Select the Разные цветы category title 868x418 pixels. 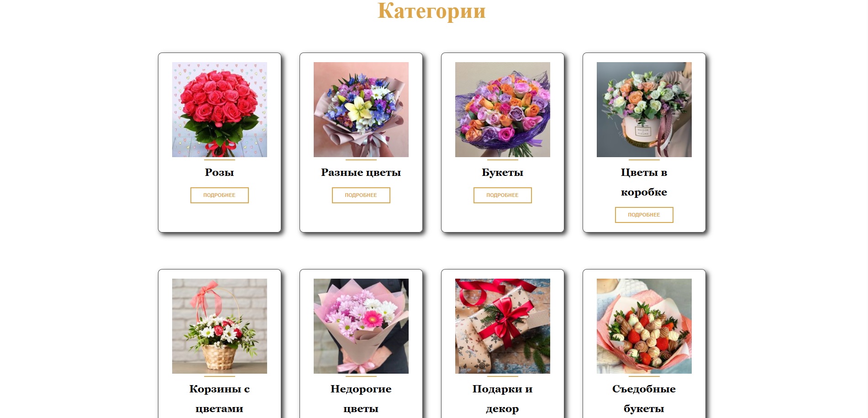click(x=361, y=172)
